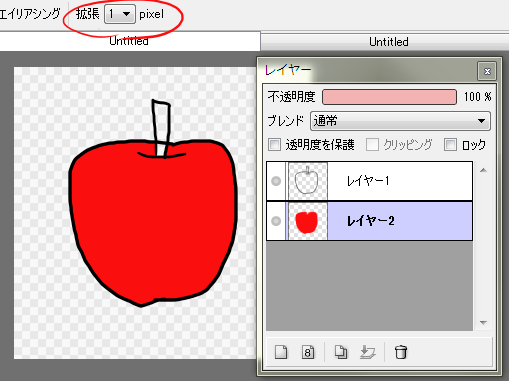The height and width of the screenshot is (381, 509).
Task: Click the layer list scroll up arrow
Action: (483, 170)
